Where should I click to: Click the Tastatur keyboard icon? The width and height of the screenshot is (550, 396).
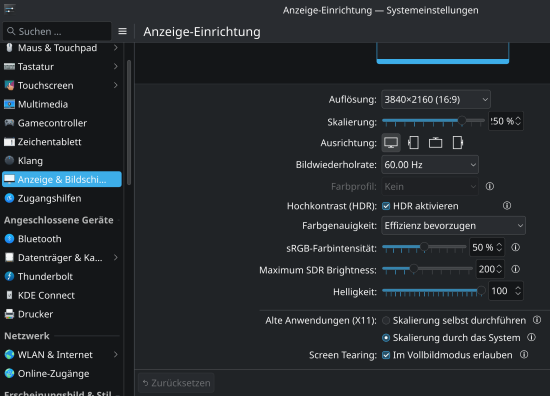pyautogui.click(x=9, y=67)
